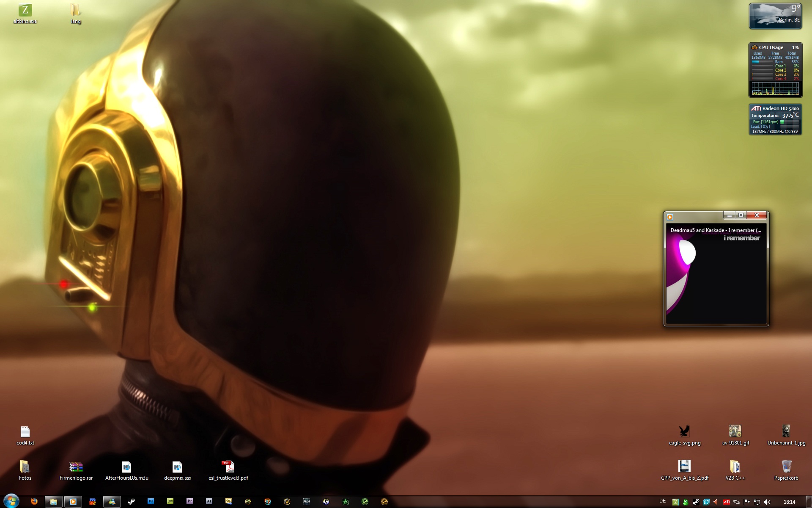Click the 18:14 system clock
The image size is (812, 508).
(789, 502)
